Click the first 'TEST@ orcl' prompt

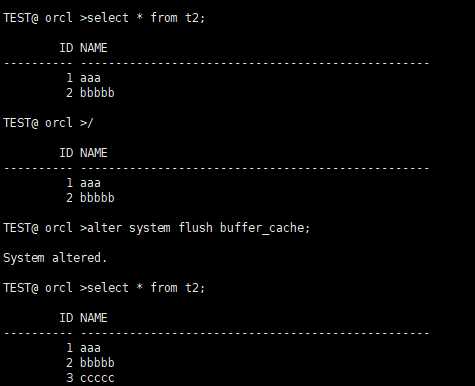pyautogui.click(x=38, y=18)
